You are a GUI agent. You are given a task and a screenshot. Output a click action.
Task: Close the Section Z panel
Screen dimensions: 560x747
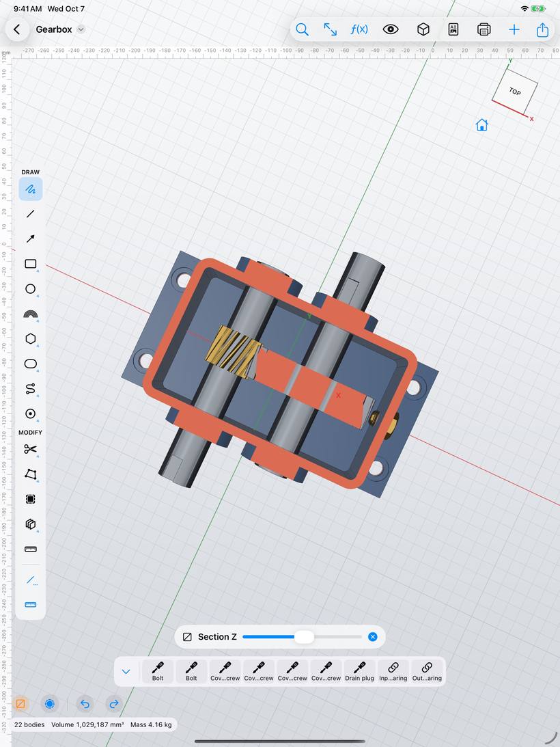[x=372, y=637]
